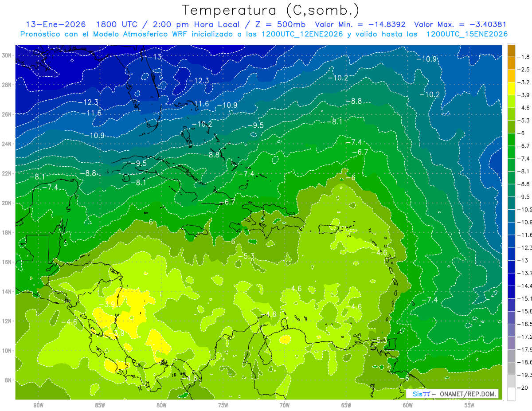Select 'Valor Min. = -14.8392' text
Image resolution: width=532 pixels, height=411 pixels.
click(x=360, y=24)
